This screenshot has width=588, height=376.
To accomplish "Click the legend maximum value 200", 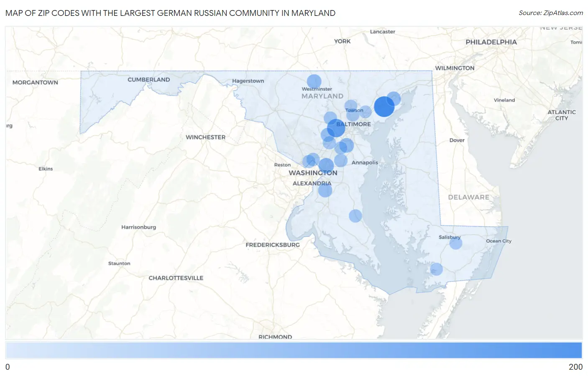I will click(x=575, y=367).
